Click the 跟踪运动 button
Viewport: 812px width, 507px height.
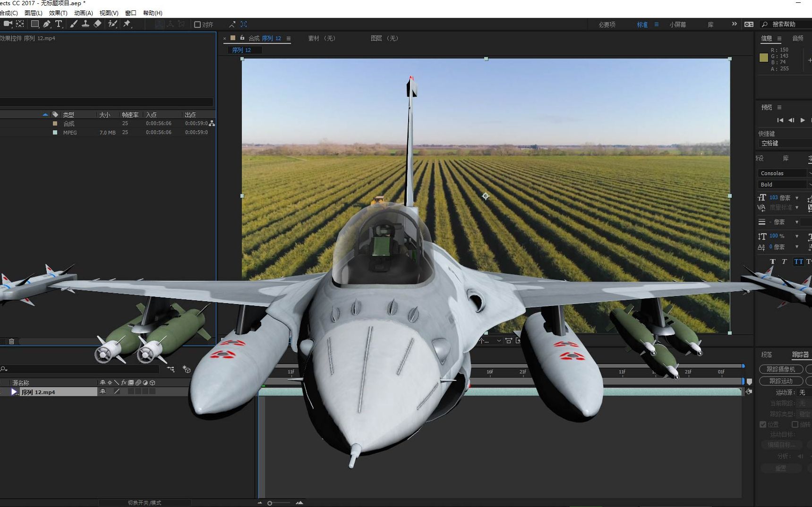click(x=781, y=381)
